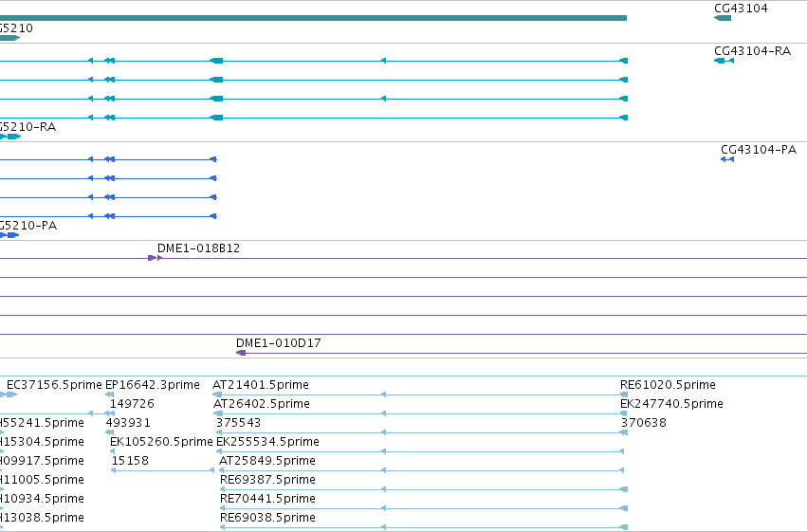Select the CG43104 gene arrow glyph
Viewport: 807px width, 532px height.
[723, 19]
